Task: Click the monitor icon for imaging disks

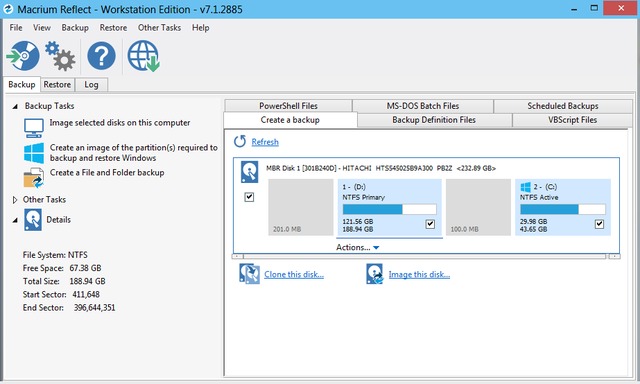Action: click(x=33, y=128)
